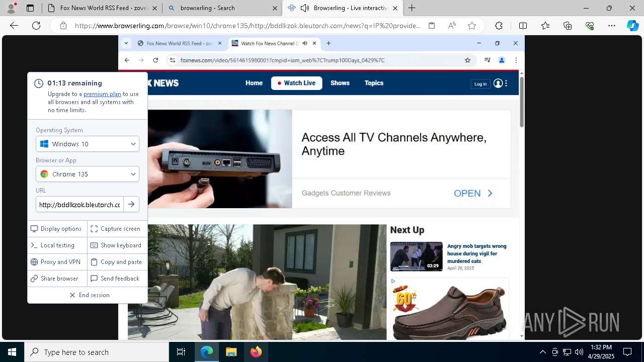Open Display options
Viewport: 644px width, 362px height.
point(56,229)
